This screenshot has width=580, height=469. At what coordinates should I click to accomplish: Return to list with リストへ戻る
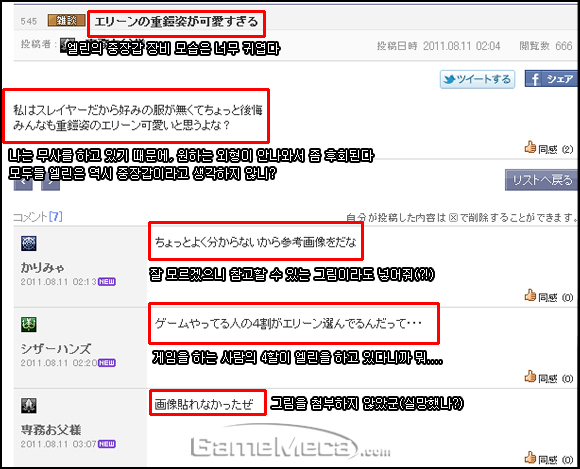(x=541, y=180)
